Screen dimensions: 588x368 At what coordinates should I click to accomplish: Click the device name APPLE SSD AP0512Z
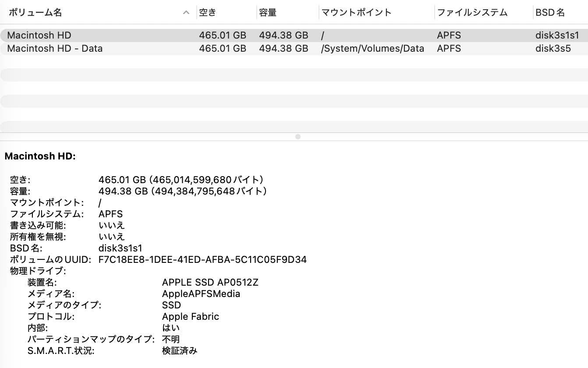tap(210, 282)
